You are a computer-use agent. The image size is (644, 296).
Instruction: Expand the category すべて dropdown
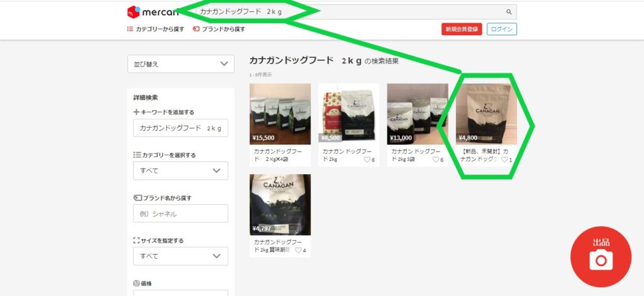tap(180, 170)
